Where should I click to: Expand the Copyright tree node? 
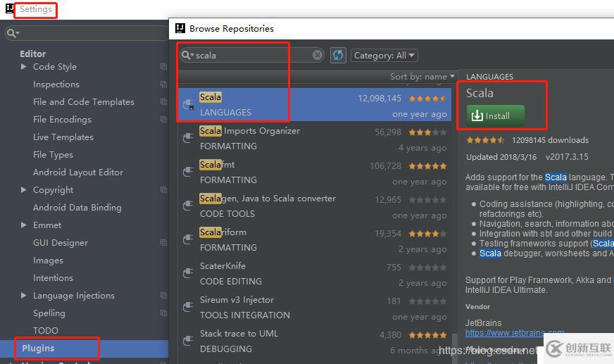(x=23, y=190)
